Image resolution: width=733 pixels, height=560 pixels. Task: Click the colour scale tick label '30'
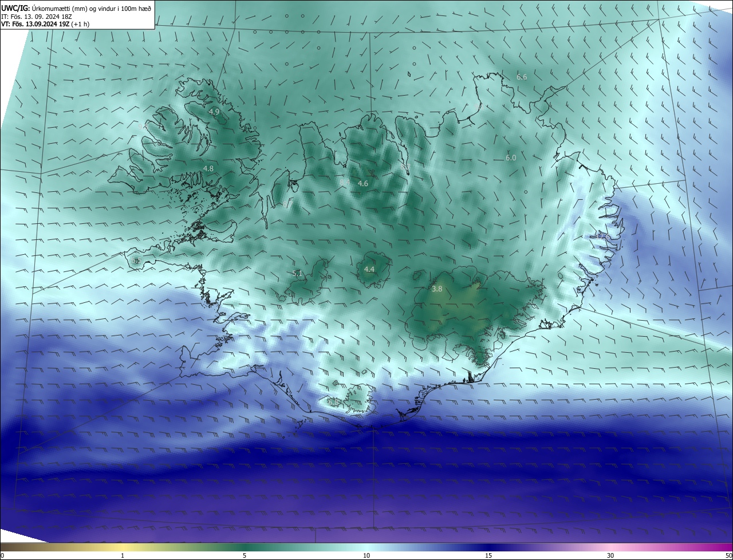[610, 555]
